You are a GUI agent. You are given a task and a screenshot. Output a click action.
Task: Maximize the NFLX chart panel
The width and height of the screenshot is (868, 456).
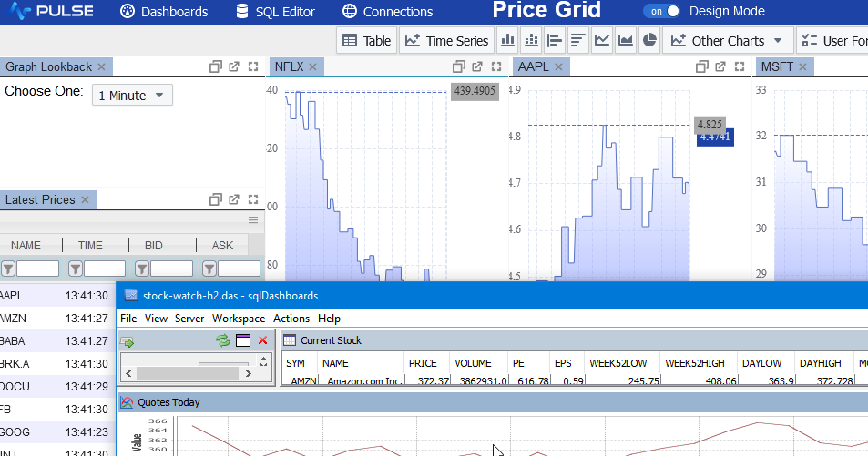click(x=496, y=67)
